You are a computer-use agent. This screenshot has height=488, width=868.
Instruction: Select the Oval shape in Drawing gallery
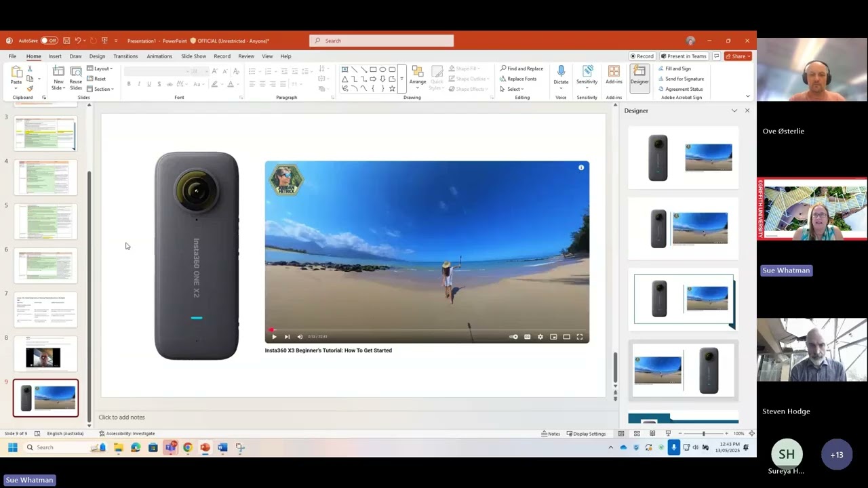click(382, 69)
